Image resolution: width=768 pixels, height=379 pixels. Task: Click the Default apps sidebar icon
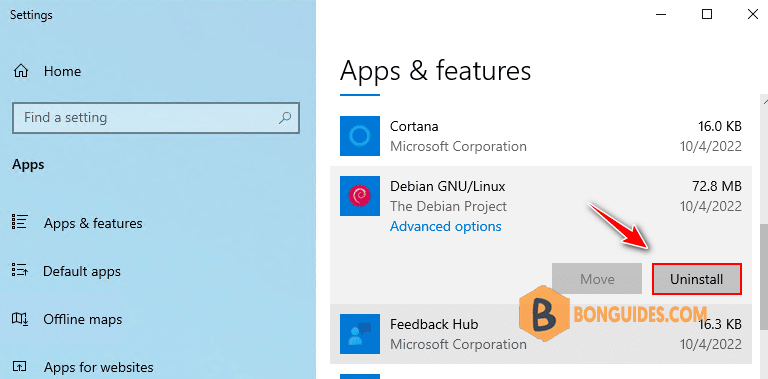point(19,270)
